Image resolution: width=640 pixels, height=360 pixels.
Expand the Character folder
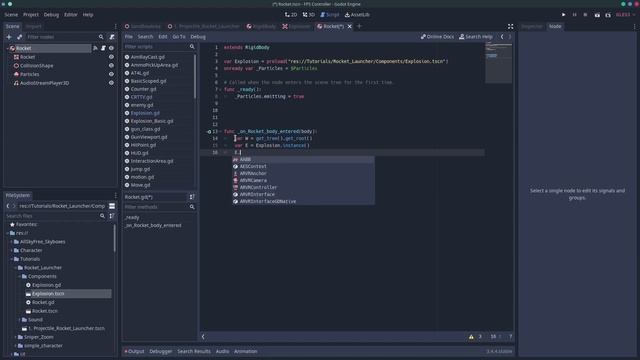[x=11, y=250]
